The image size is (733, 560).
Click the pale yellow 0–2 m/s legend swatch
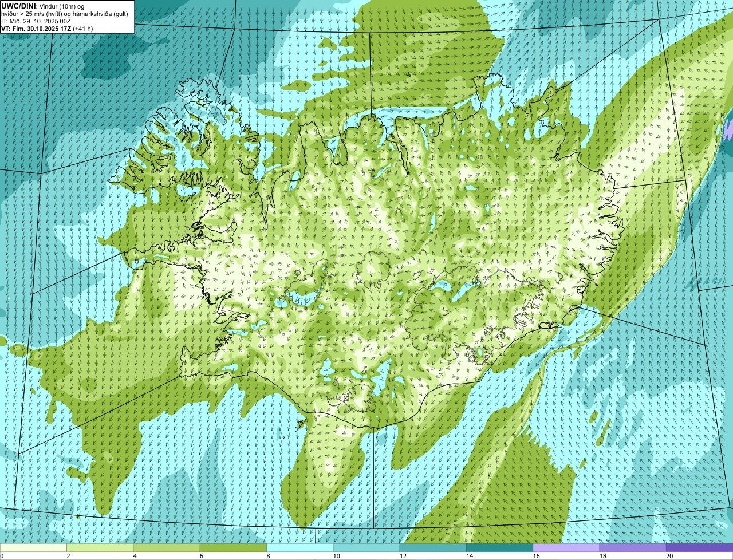pyautogui.click(x=33, y=547)
